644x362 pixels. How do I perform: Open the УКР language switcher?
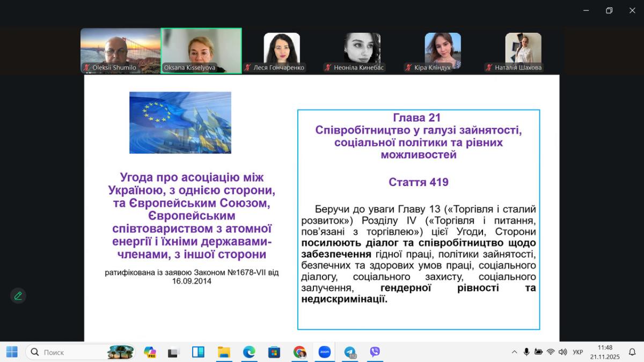click(x=578, y=352)
